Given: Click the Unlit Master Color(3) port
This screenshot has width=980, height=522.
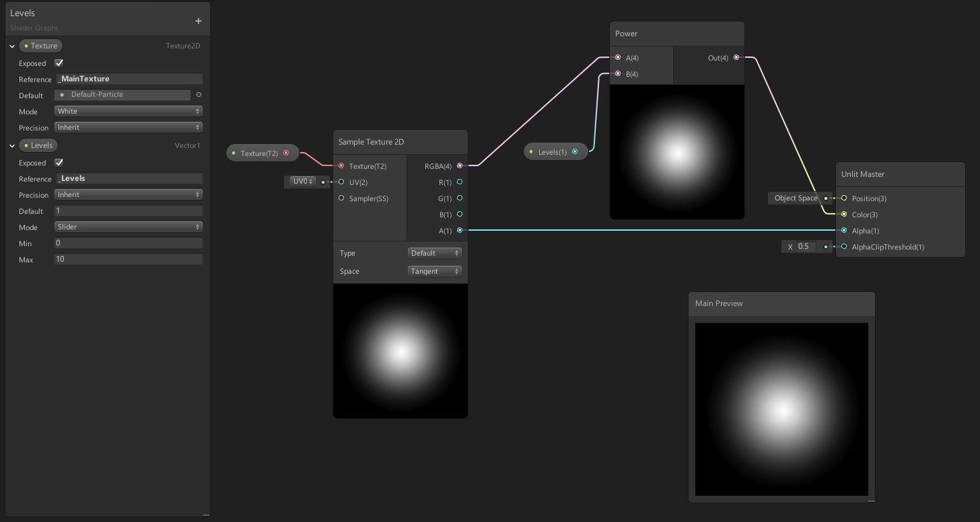Looking at the screenshot, I should 844,215.
